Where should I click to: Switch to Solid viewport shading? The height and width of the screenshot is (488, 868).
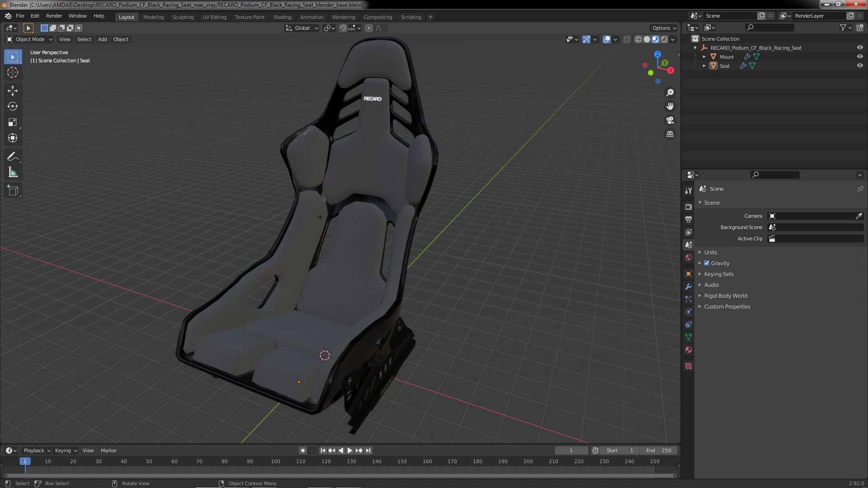point(647,39)
